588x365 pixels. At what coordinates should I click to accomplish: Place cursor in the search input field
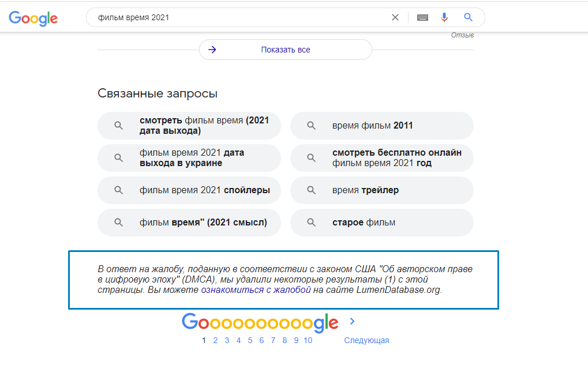pyautogui.click(x=231, y=17)
